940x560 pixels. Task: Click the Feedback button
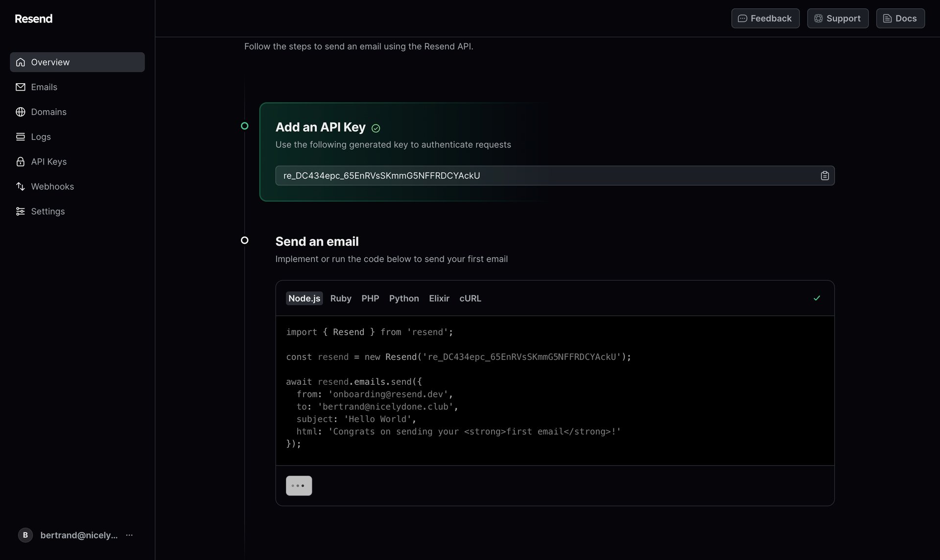pos(765,18)
